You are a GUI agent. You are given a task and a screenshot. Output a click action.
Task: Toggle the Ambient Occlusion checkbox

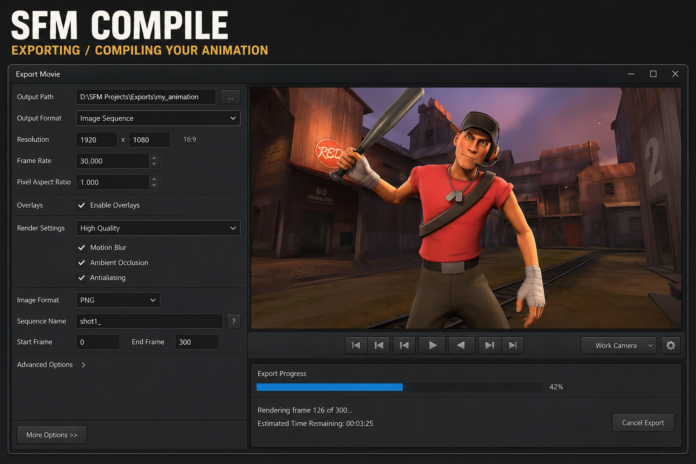coord(81,262)
